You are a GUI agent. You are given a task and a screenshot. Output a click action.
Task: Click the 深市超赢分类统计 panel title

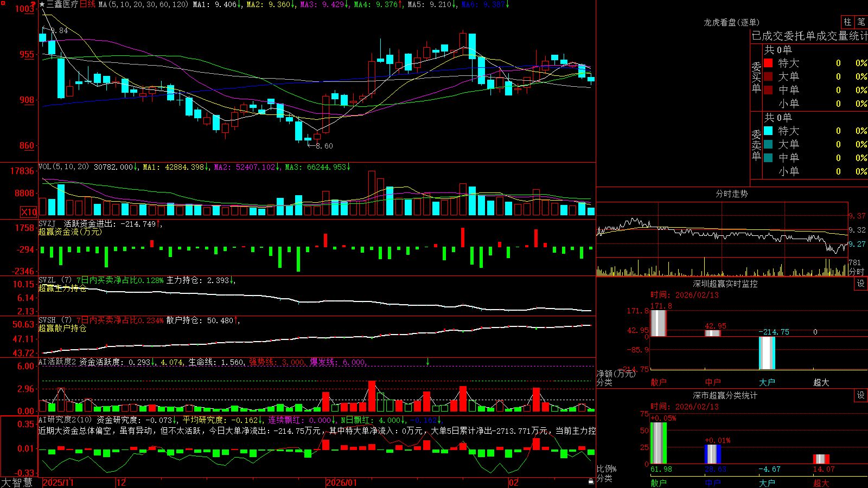[x=725, y=395]
